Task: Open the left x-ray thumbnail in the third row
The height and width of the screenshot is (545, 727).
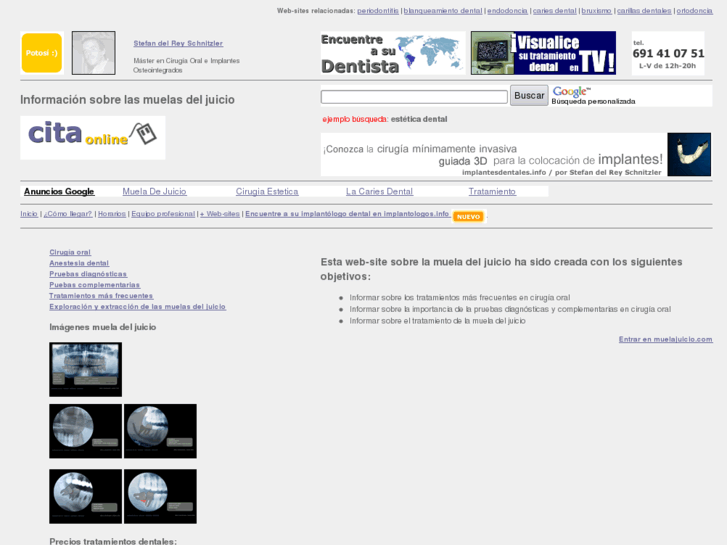Action: (x=86, y=496)
